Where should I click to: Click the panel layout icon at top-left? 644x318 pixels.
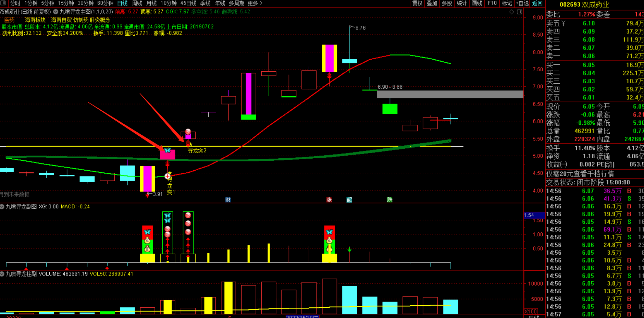tap(3, 3)
